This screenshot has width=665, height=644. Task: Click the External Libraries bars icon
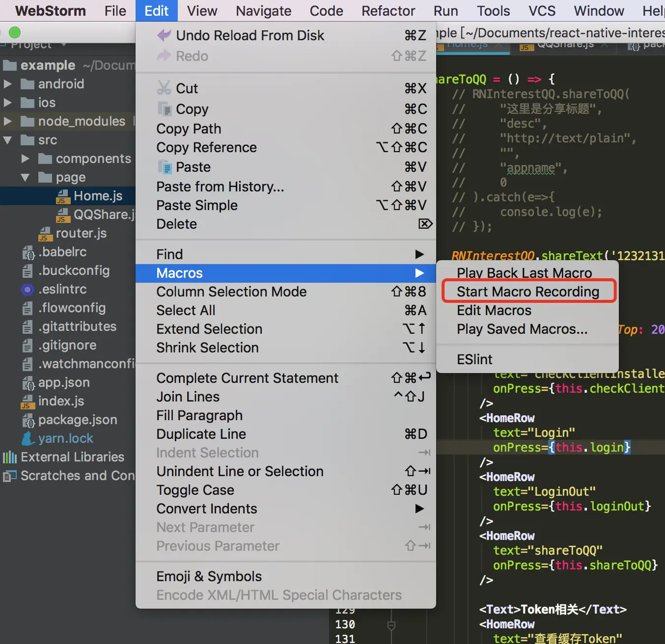10,457
